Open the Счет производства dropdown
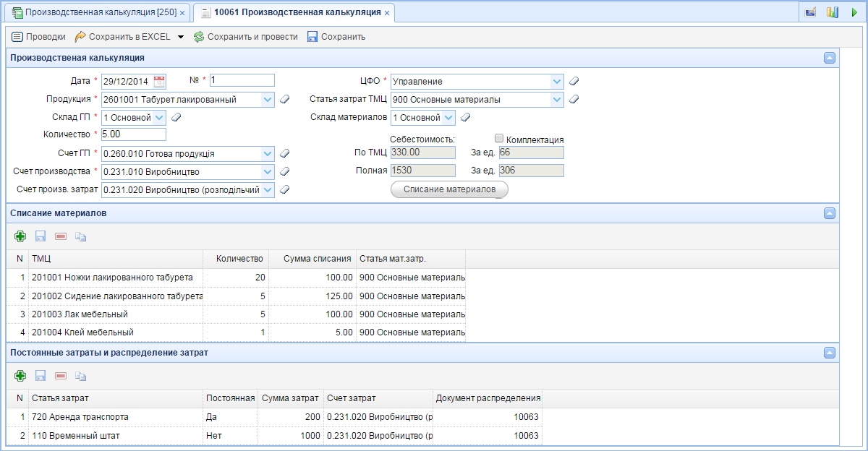Viewport: 868px width, 451px height. pos(268,171)
